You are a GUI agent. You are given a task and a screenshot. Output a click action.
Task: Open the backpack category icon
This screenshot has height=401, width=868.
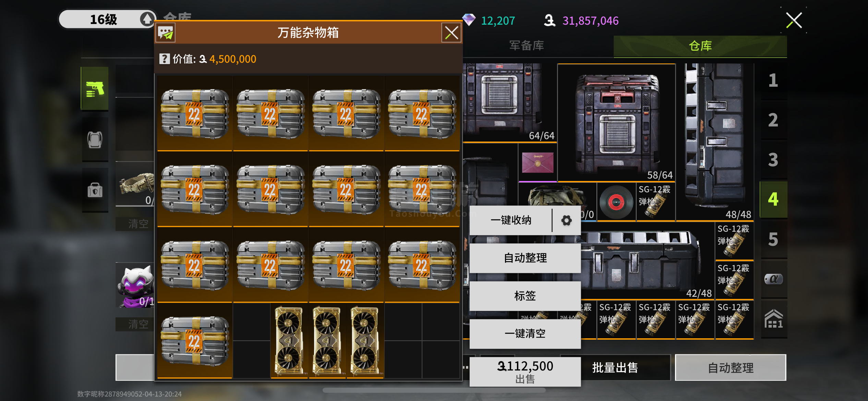[95, 139]
